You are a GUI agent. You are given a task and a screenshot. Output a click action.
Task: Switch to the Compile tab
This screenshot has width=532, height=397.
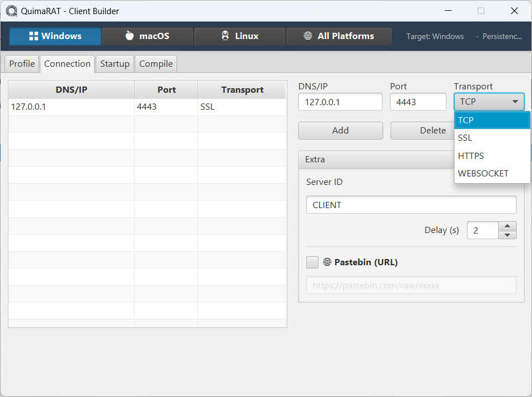tap(156, 64)
